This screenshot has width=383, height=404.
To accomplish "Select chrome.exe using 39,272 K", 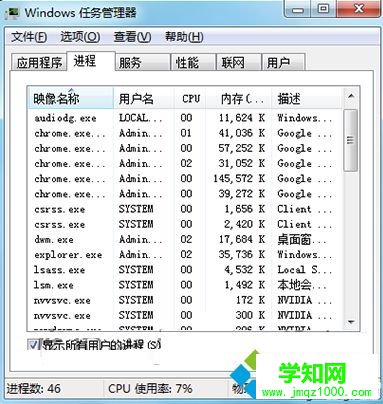I will 185,194.
